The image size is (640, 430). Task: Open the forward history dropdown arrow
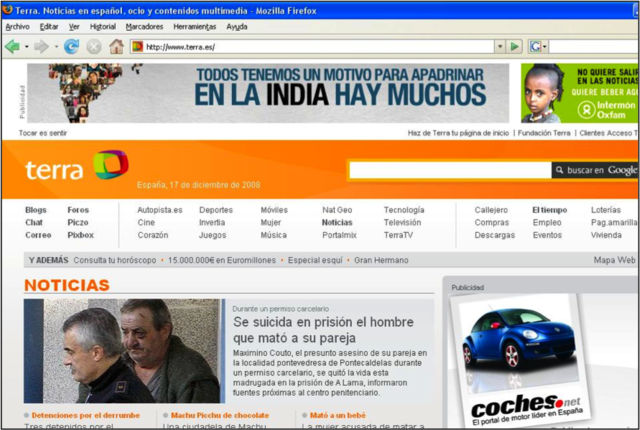(56, 47)
